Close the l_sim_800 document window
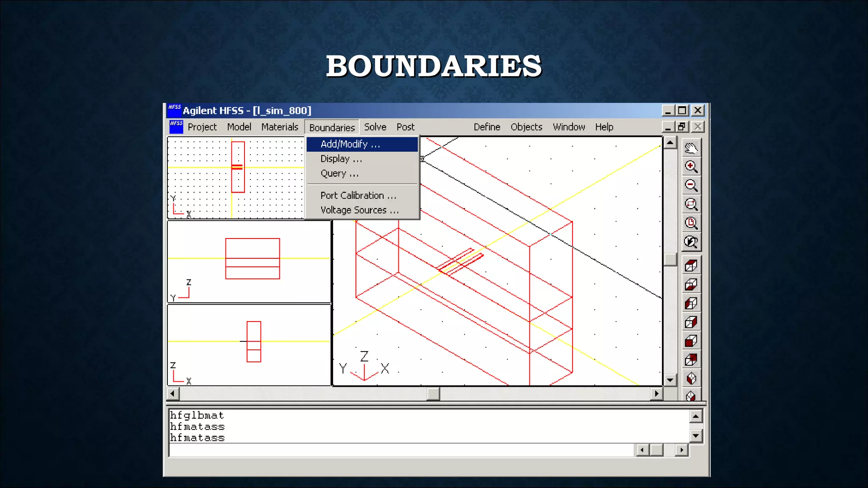Screen dimensions: 868x488 [x=698, y=127]
